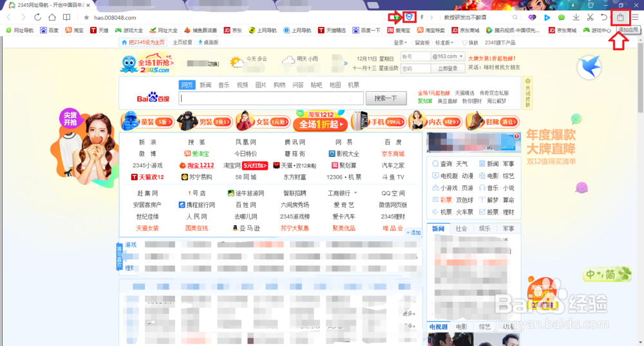Click the address bar URL hao.008048.com

115,17
